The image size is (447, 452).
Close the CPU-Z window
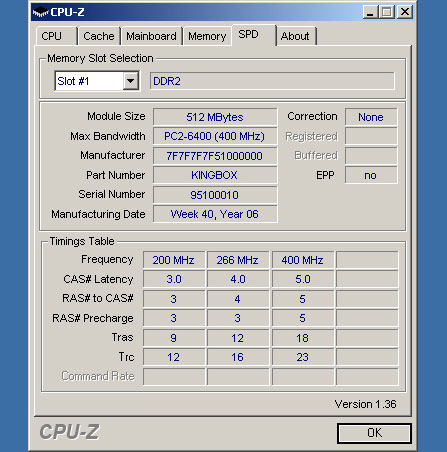[x=405, y=12]
